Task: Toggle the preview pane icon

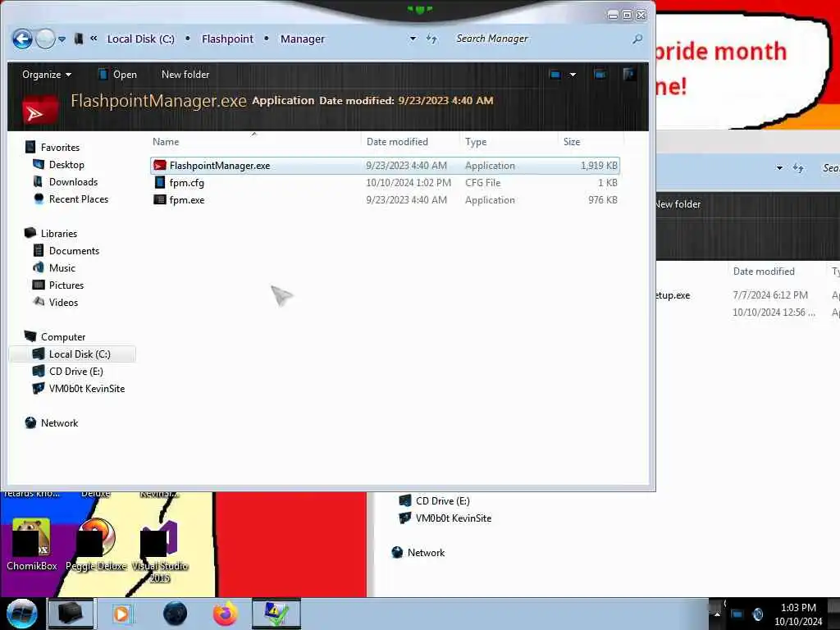Action: click(600, 75)
